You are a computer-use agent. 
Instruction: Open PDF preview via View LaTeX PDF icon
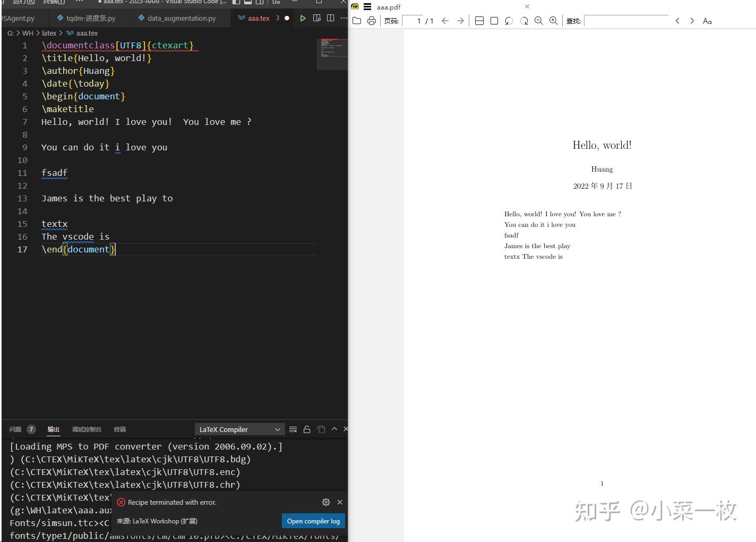click(x=317, y=18)
